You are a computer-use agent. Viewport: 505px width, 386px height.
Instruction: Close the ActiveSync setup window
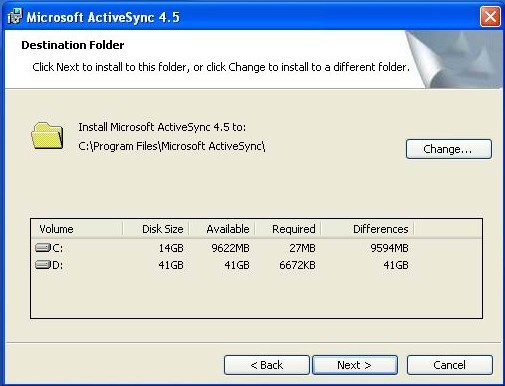(490, 16)
